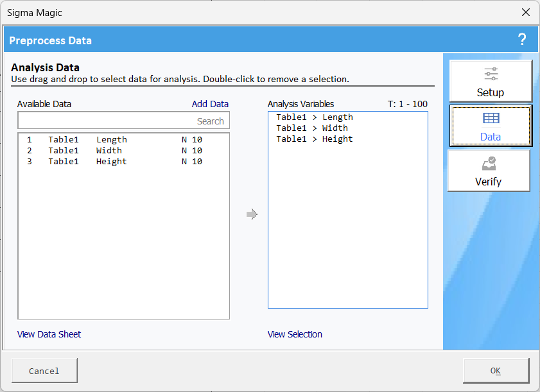Close the Sigma Magic dialog window

pos(526,12)
